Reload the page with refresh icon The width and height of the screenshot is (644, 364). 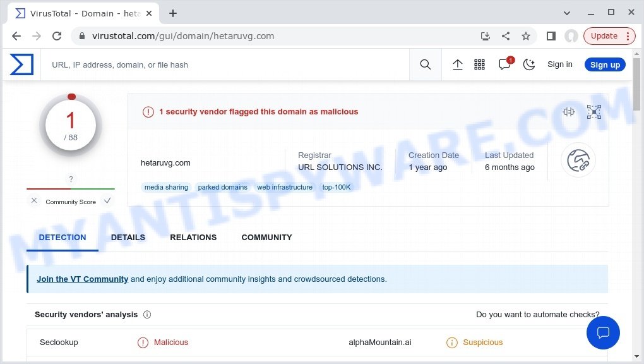point(57,36)
